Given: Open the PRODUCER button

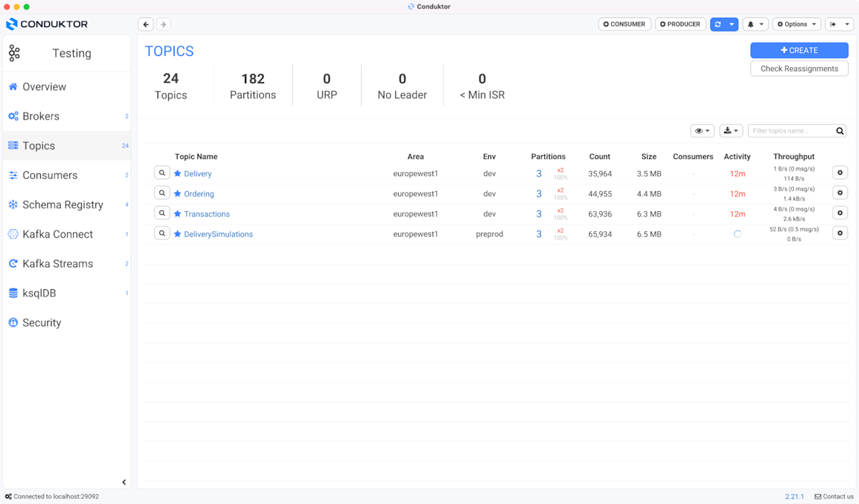Looking at the screenshot, I should click(x=680, y=24).
